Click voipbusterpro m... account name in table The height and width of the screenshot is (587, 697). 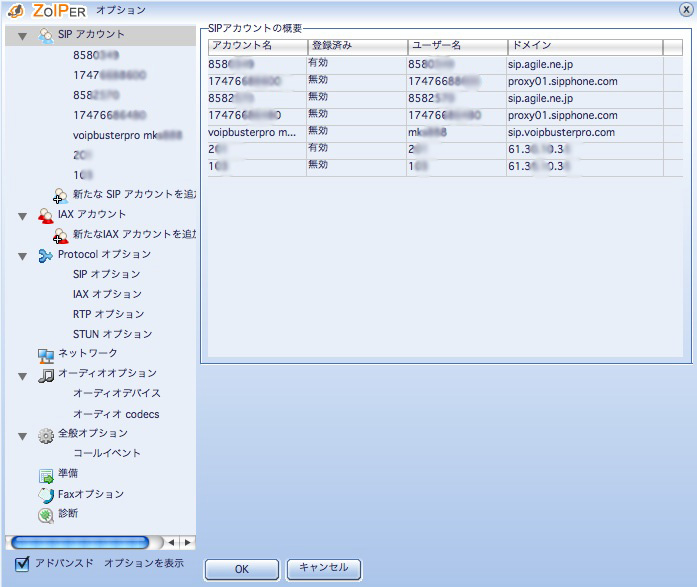(252, 132)
